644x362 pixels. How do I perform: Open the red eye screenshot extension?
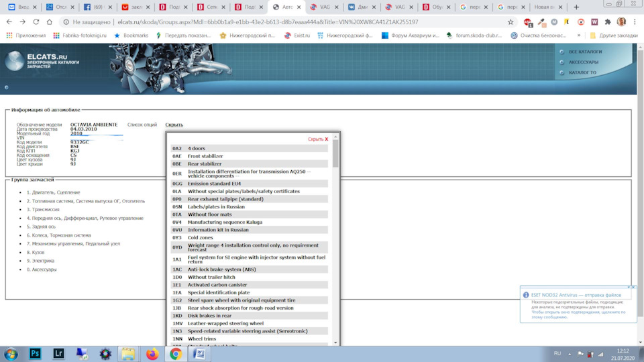(x=581, y=21)
